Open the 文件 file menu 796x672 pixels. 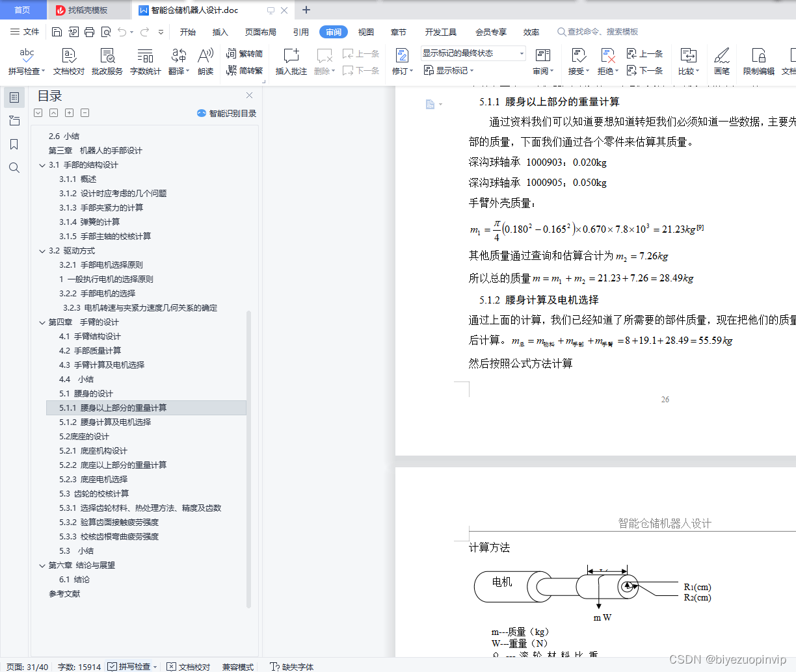coord(25,32)
